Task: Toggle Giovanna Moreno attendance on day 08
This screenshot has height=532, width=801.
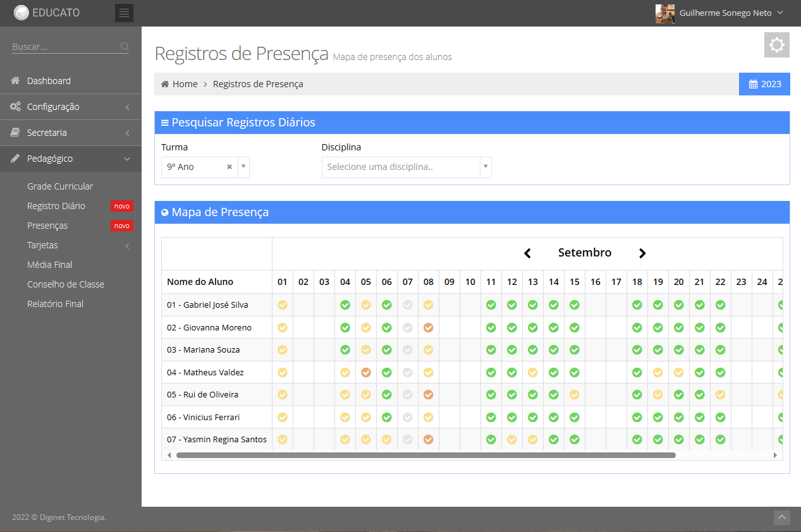Action: tap(429, 328)
